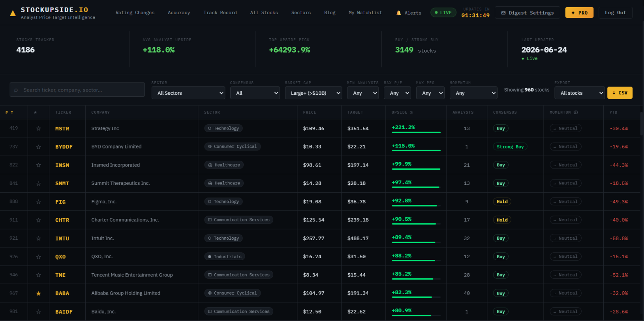The height and width of the screenshot is (321, 644).
Task: Open My Watchlist
Action: click(365, 13)
